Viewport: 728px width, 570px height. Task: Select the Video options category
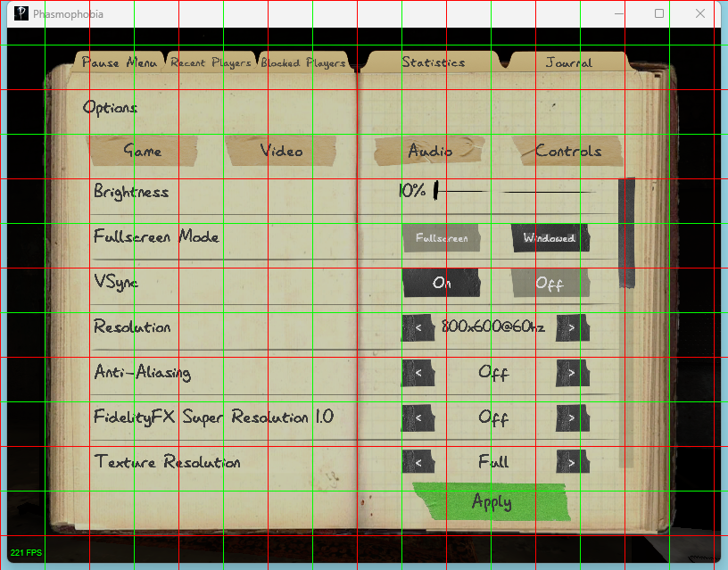[x=281, y=151]
